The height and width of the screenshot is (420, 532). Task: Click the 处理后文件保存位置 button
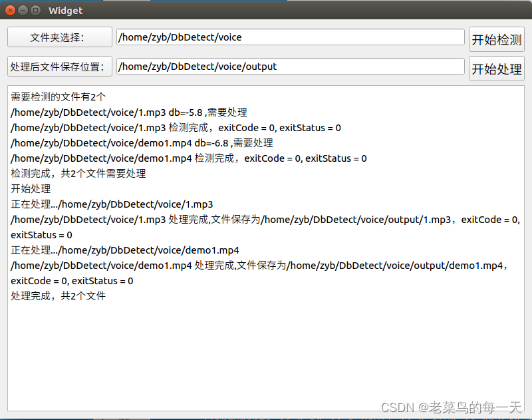60,66
